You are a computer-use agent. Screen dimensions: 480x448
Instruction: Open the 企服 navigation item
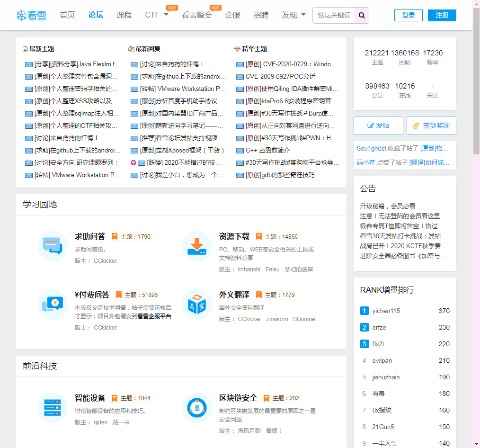232,15
